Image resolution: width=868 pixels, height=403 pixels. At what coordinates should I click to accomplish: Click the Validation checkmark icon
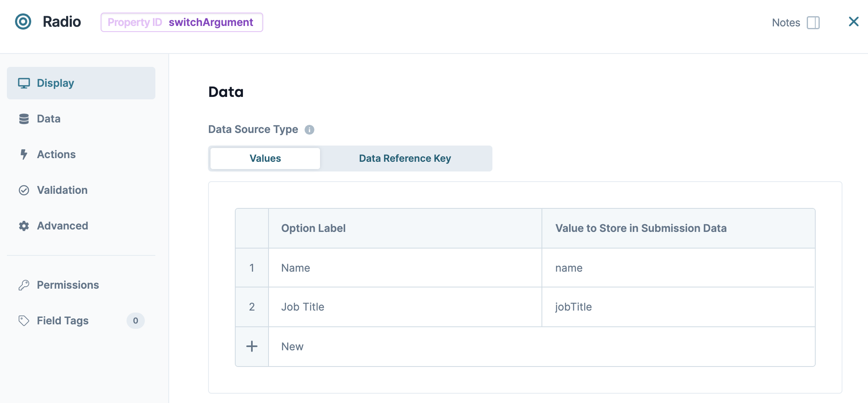tap(24, 190)
